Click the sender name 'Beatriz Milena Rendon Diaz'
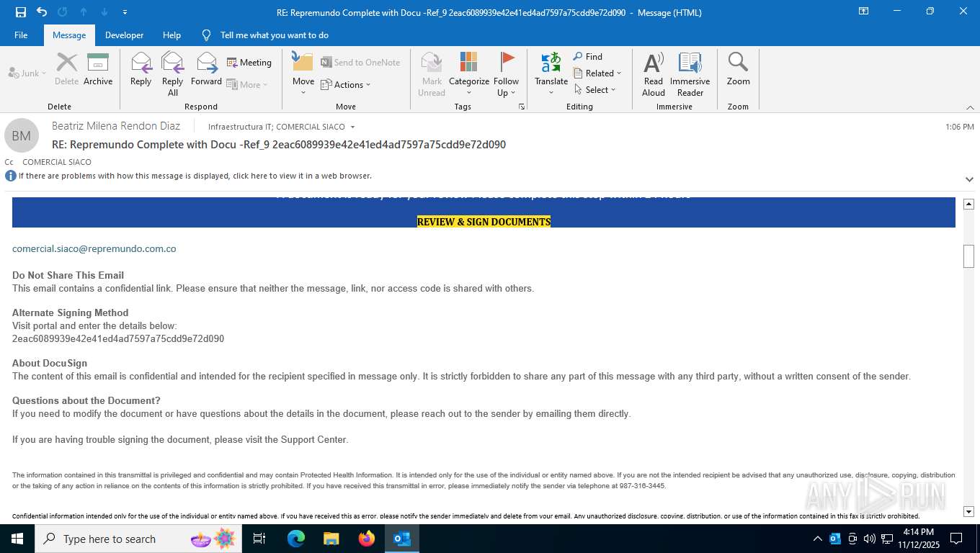980x553 pixels. tap(116, 126)
